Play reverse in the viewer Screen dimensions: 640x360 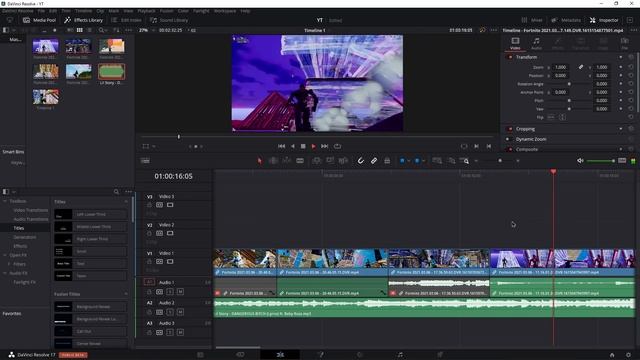(x=292, y=146)
